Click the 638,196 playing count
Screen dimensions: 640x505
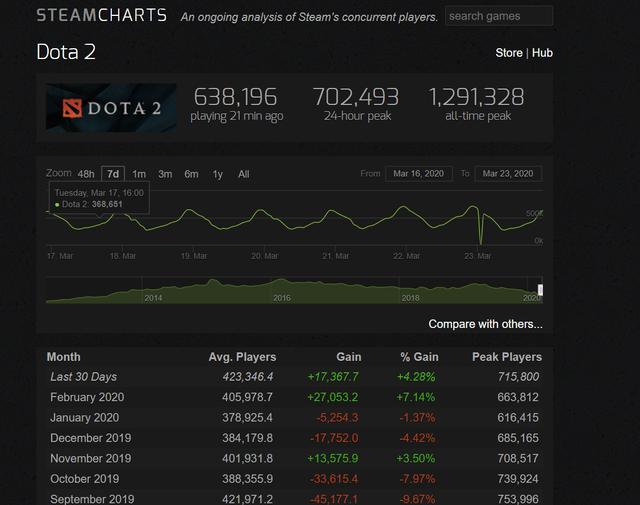tap(236, 97)
